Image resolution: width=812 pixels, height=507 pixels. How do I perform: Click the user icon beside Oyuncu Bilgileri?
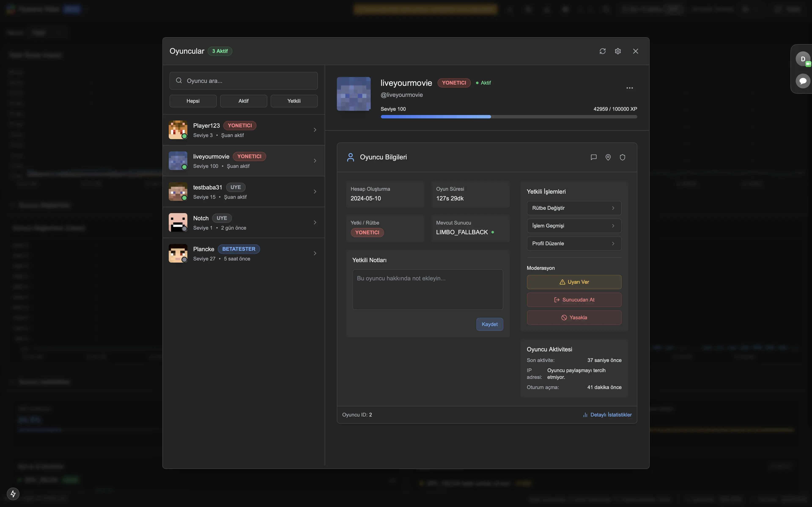coord(350,157)
